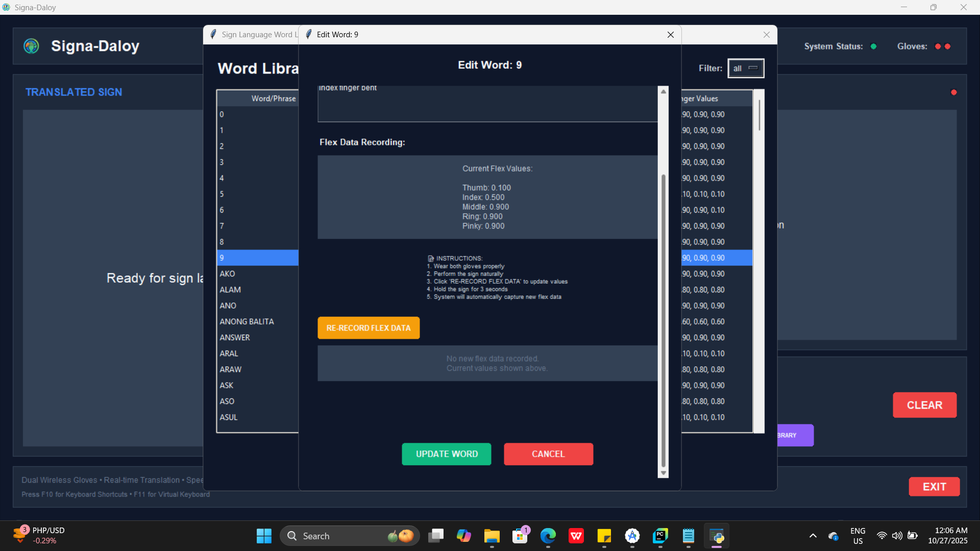Open PyCharm from the taskbar

pos(660,536)
